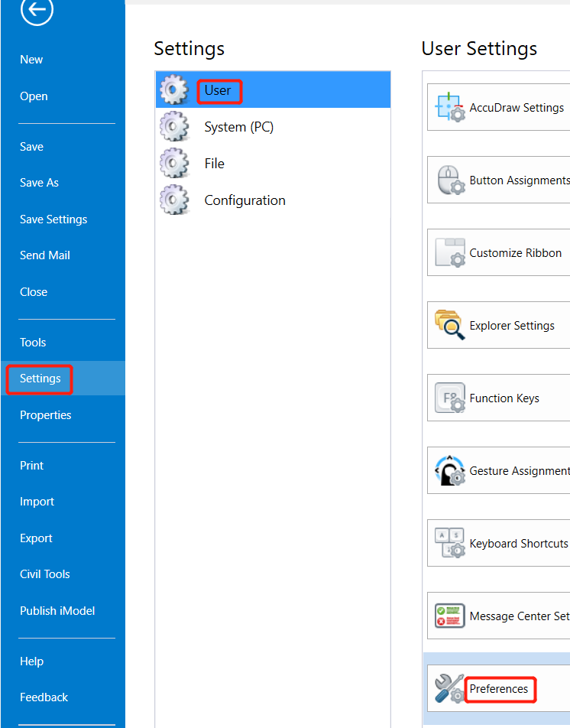The height and width of the screenshot is (728, 570).
Task: Open AccuDraw Settings
Action: (x=499, y=107)
